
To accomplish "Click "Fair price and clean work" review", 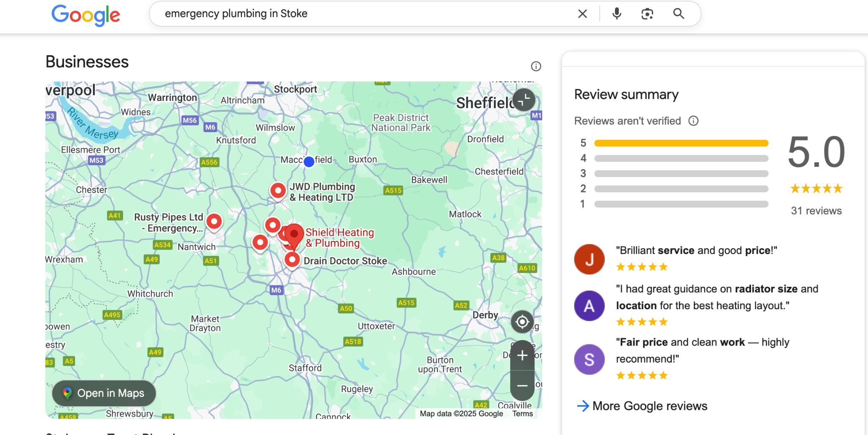I will point(703,351).
